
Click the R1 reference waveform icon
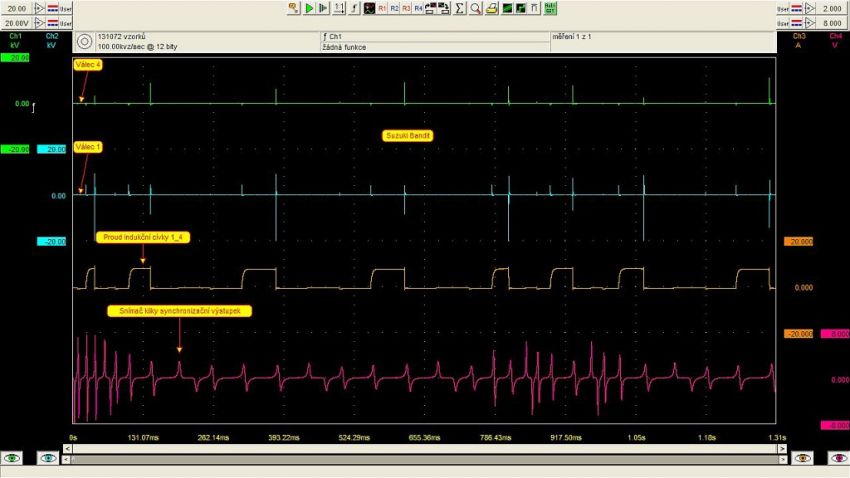[382, 8]
